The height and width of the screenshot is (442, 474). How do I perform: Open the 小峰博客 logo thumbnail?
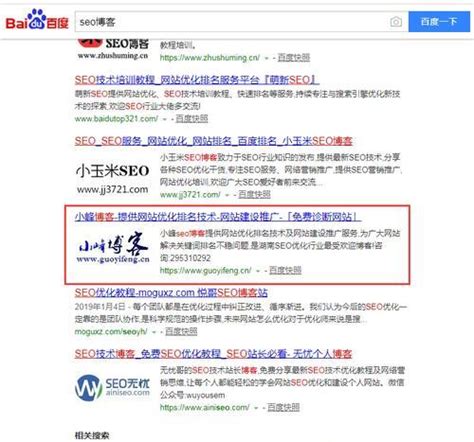(113, 248)
